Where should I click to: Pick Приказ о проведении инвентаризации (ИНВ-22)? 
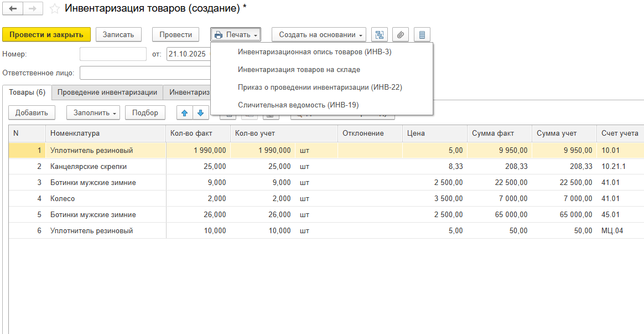pyautogui.click(x=319, y=87)
